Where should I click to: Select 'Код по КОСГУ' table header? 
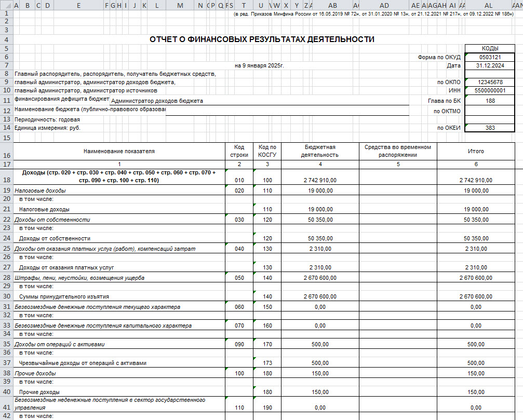[x=267, y=151]
